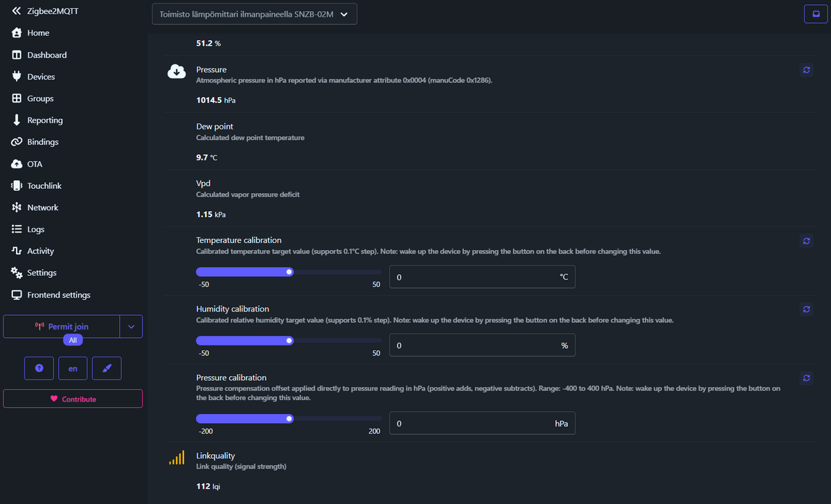Click the Permit join button
Image resolution: width=831 pixels, height=504 pixels.
coord(62,327)
